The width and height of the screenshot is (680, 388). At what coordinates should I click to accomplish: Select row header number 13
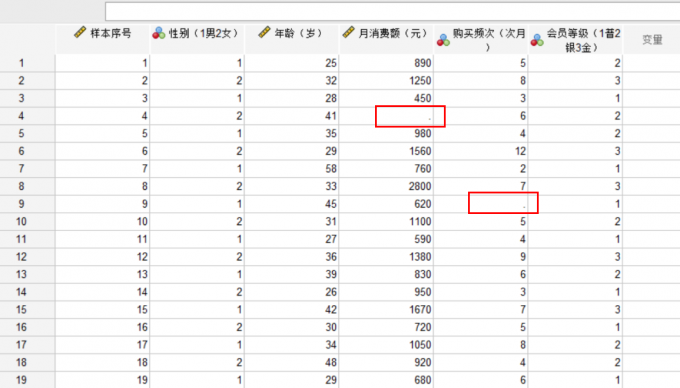pos(28,274)
